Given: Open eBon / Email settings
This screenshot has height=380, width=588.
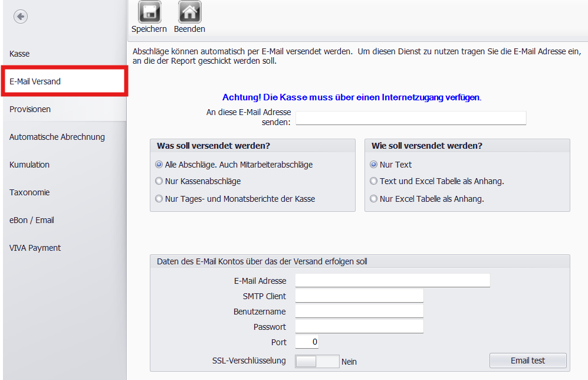Looking at the screenshot, I should 64,220.
